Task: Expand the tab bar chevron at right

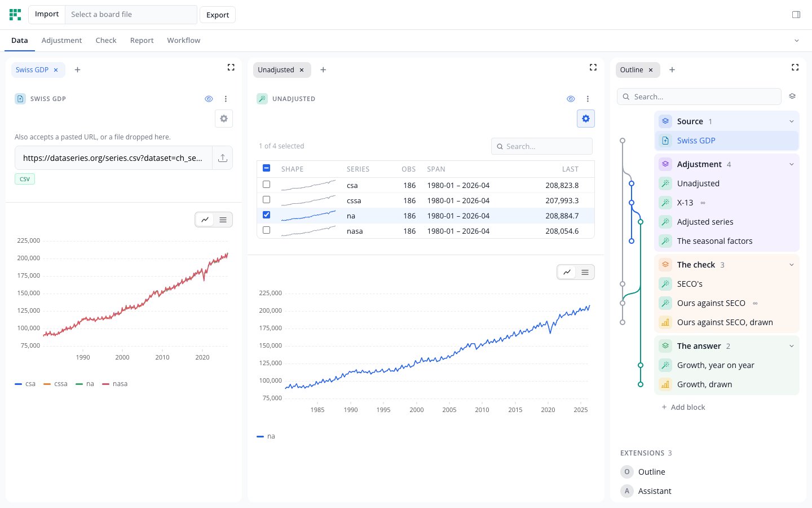Action: [797, 41]
